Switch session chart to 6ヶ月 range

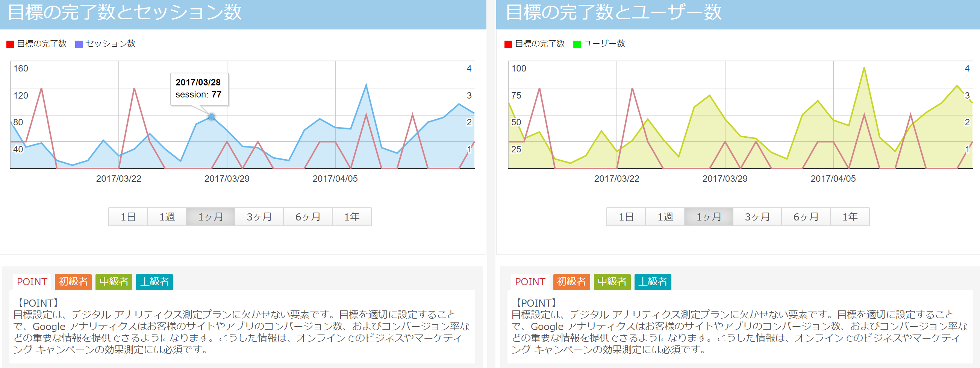coord(308,217)
